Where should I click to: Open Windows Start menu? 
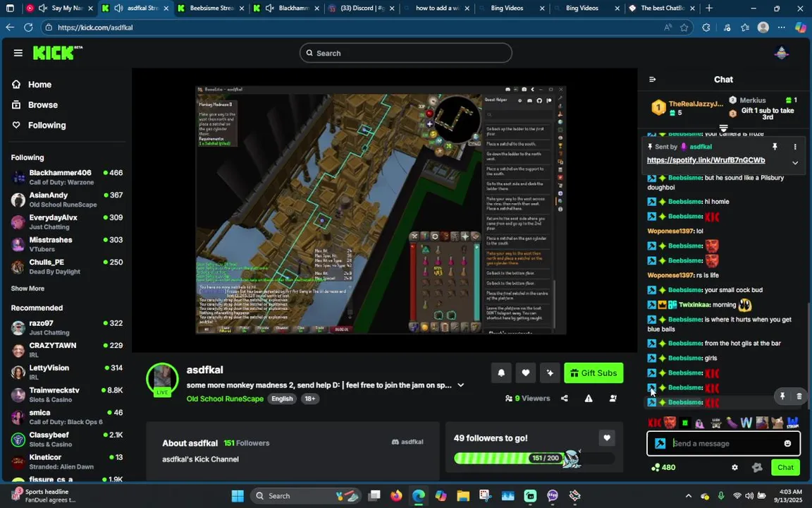[x=238, y=496]
